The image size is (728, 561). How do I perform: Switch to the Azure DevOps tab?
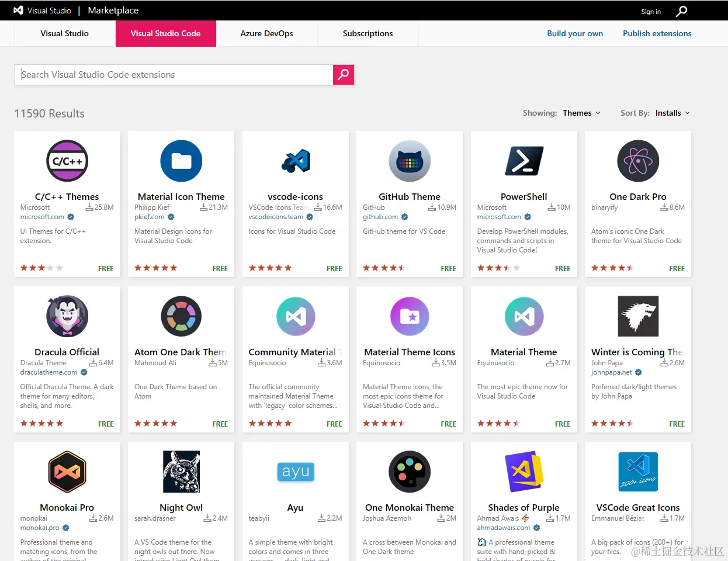(267, 33)
